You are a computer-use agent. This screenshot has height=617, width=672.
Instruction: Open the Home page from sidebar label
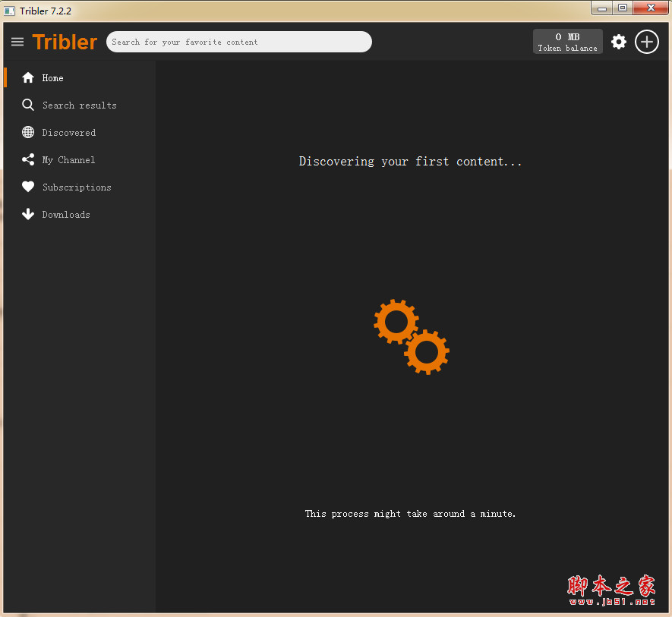coord(52,78)
